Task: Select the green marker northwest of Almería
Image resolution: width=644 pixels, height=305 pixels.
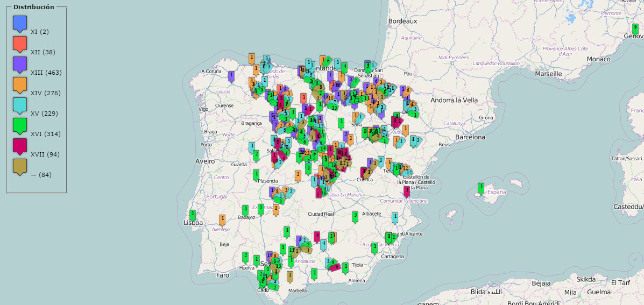Action: (314, 273)
